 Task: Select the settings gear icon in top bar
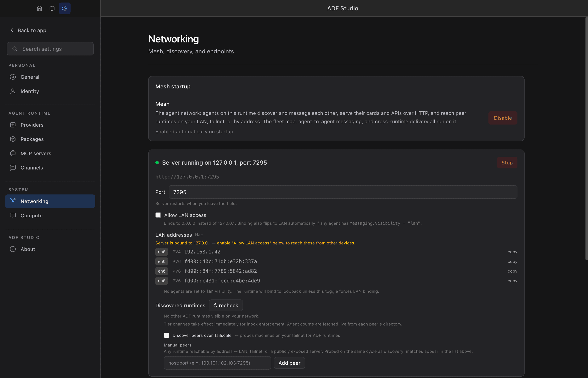64,8
